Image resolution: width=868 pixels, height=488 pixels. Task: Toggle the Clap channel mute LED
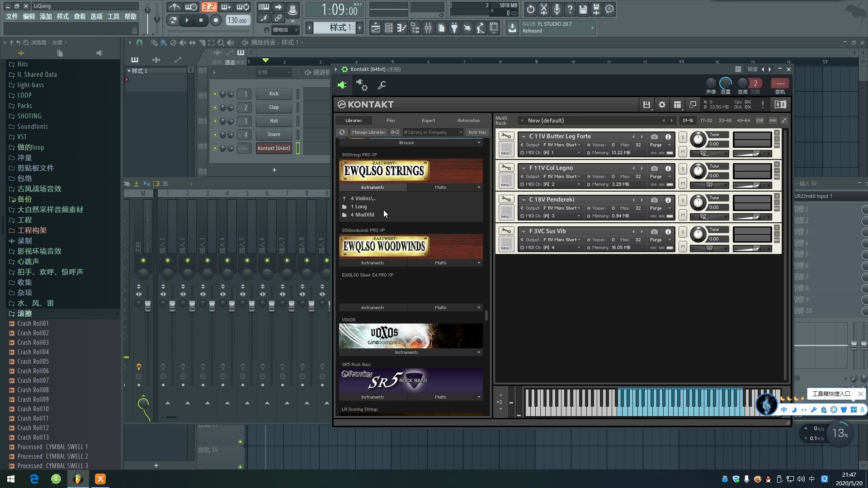215,108
